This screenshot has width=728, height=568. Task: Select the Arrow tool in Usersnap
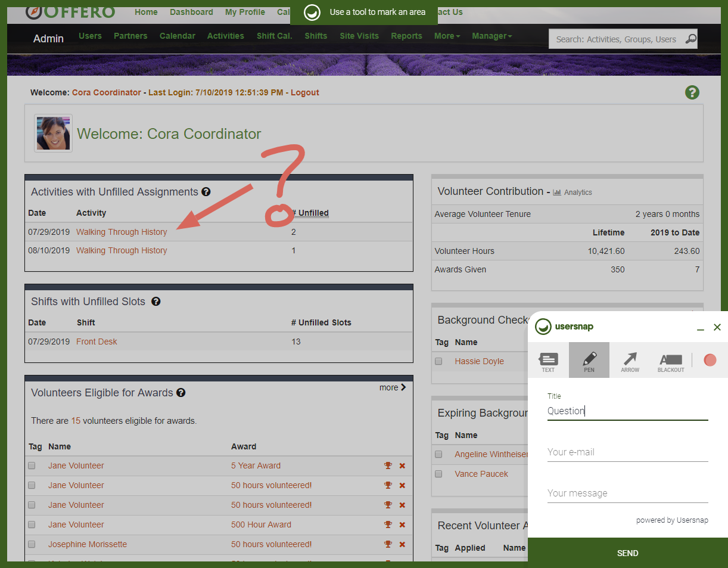pos(630,360)
